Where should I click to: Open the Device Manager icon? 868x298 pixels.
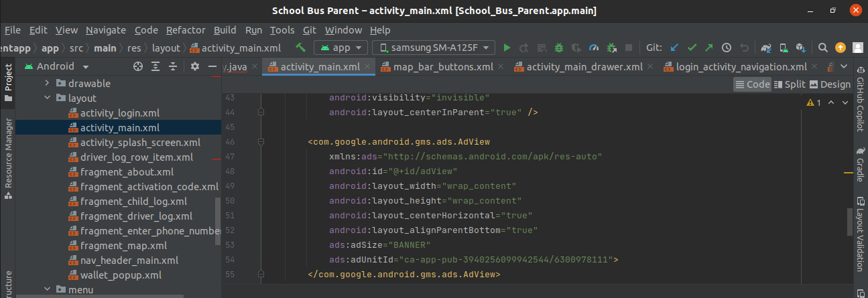click(784, 48)
